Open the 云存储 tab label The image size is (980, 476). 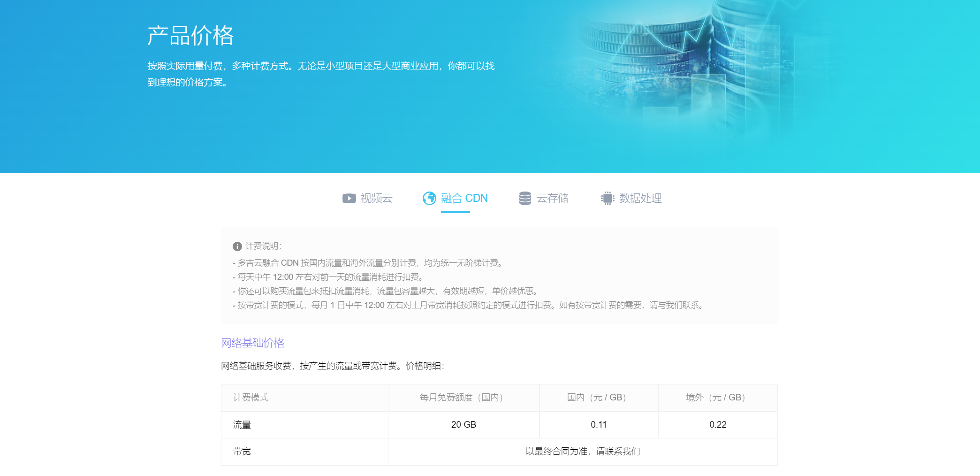click(552, 199)
